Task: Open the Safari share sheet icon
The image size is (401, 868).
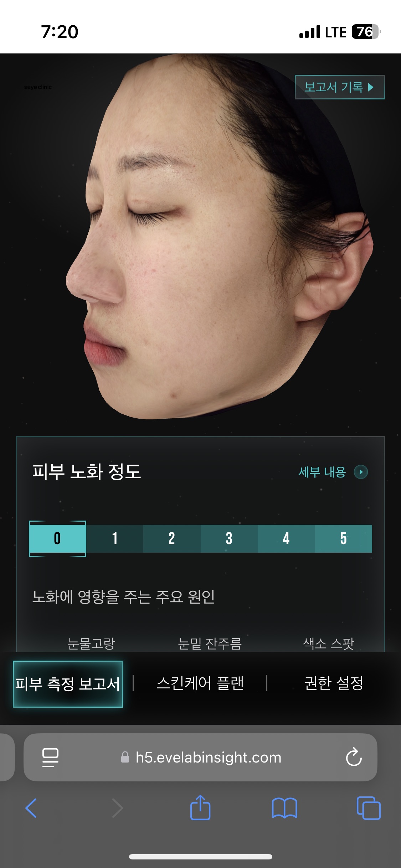Action: (200, 807)
